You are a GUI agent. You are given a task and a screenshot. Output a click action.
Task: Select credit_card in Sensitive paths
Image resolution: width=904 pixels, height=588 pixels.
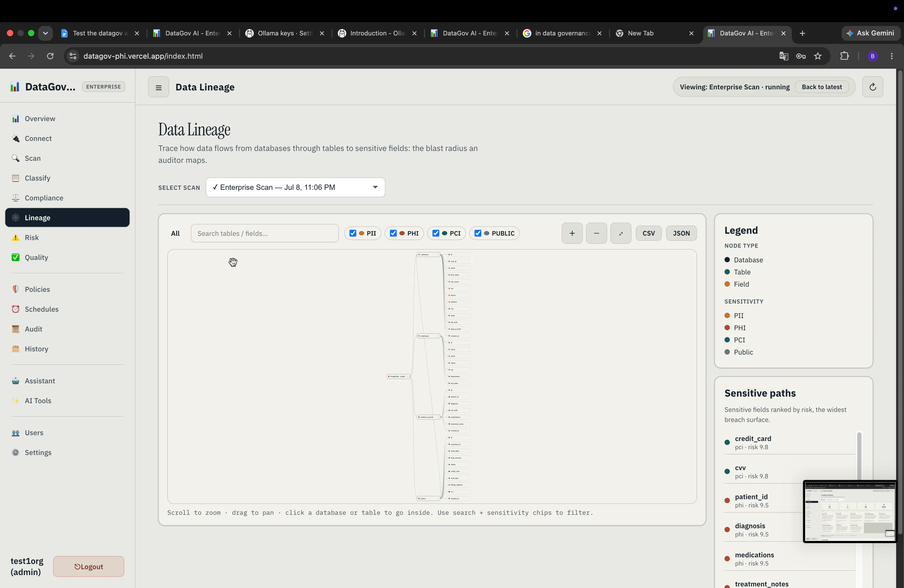(x=789, y=443)
